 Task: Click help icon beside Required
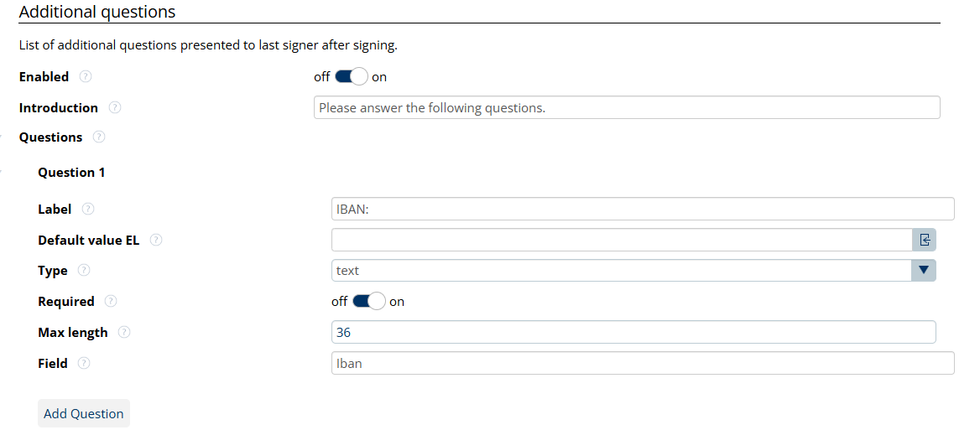[111, 301]
